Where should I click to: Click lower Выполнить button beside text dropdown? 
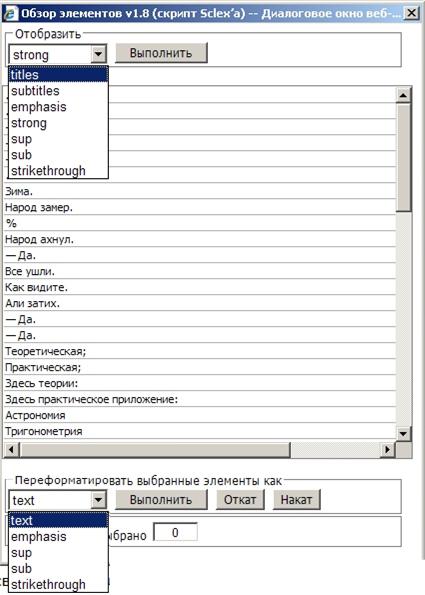point(161,500)
